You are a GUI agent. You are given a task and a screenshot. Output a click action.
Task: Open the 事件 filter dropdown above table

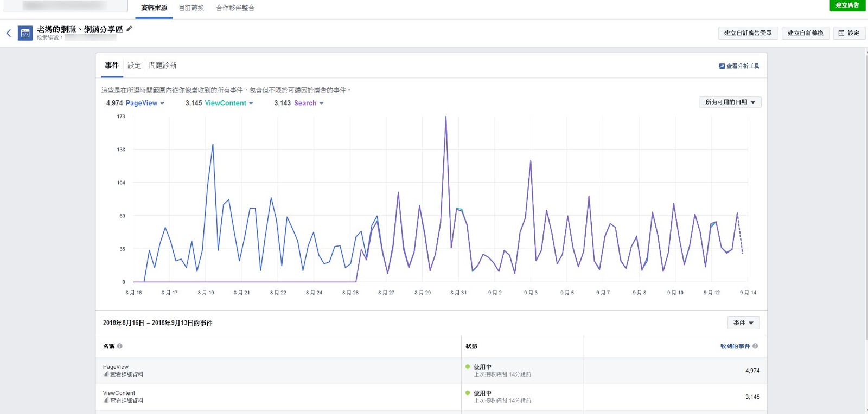pos(743,323)
